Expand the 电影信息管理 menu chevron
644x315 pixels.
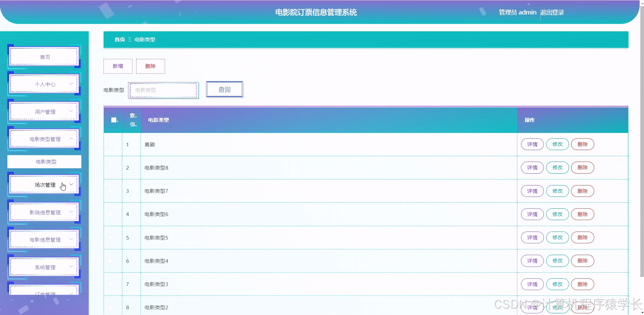(x=71, y=239)
